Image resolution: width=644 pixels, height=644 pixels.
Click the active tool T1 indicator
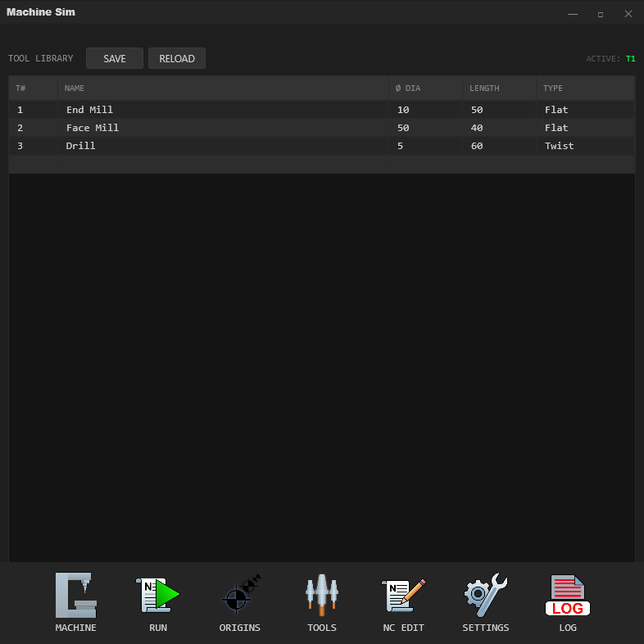[630, 59]
